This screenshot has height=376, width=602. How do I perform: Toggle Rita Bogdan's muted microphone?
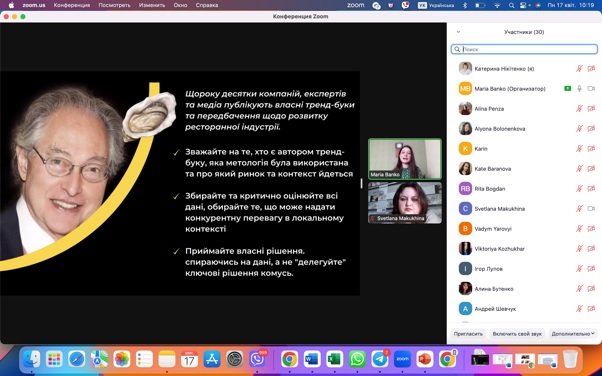click(x=579, y=189)
